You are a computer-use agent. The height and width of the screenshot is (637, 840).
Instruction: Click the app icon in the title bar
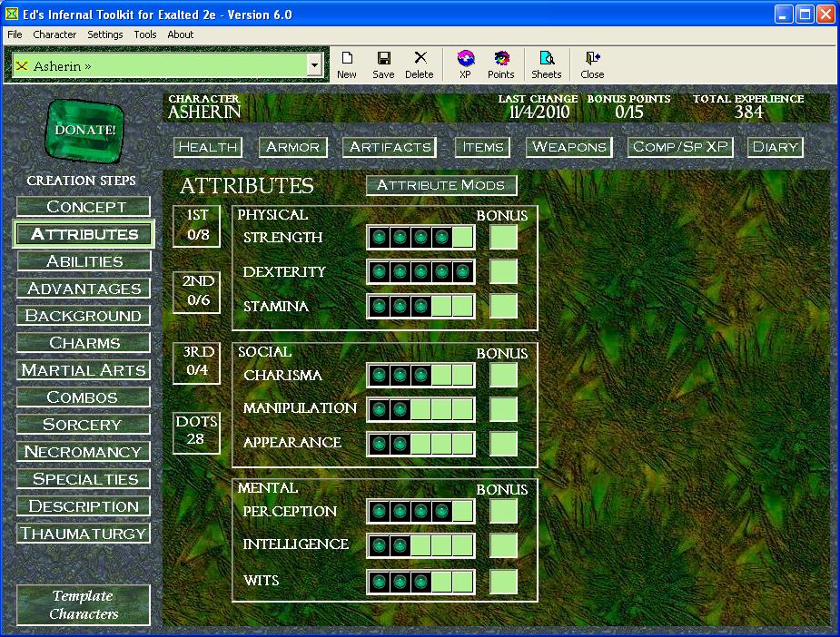coord(11,14)
